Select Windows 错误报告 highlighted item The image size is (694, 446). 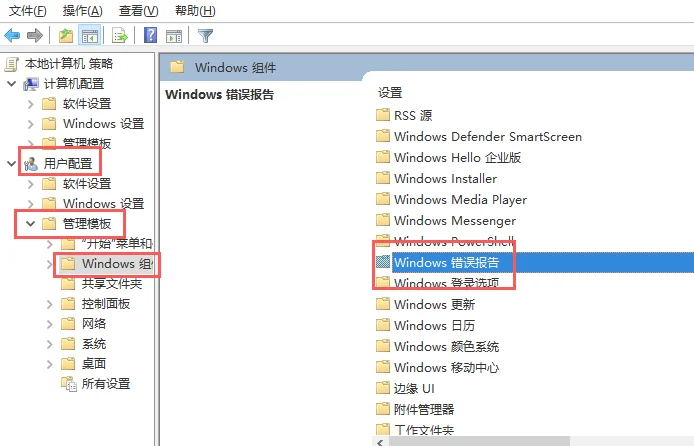(x=447, y=262)
